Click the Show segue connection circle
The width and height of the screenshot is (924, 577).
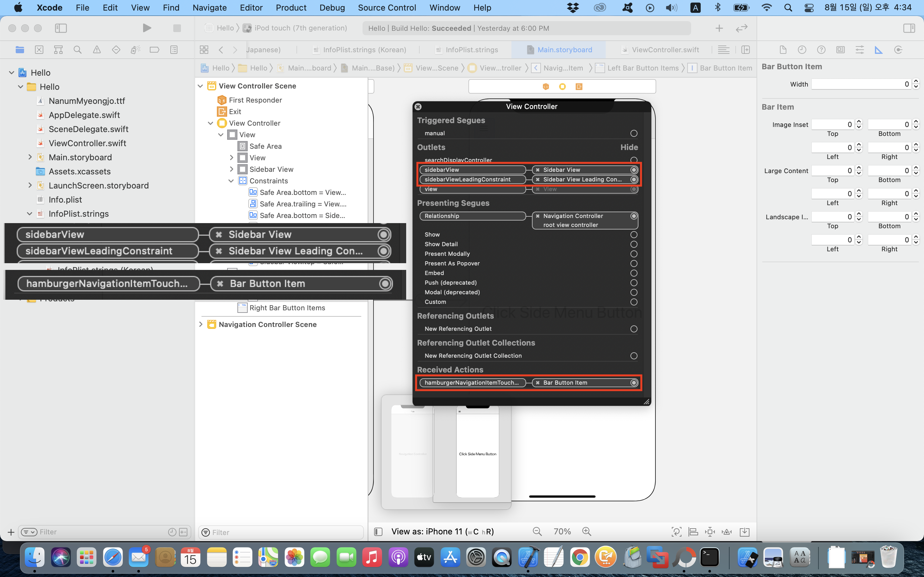pyautogui.click(x=634, y=234)
